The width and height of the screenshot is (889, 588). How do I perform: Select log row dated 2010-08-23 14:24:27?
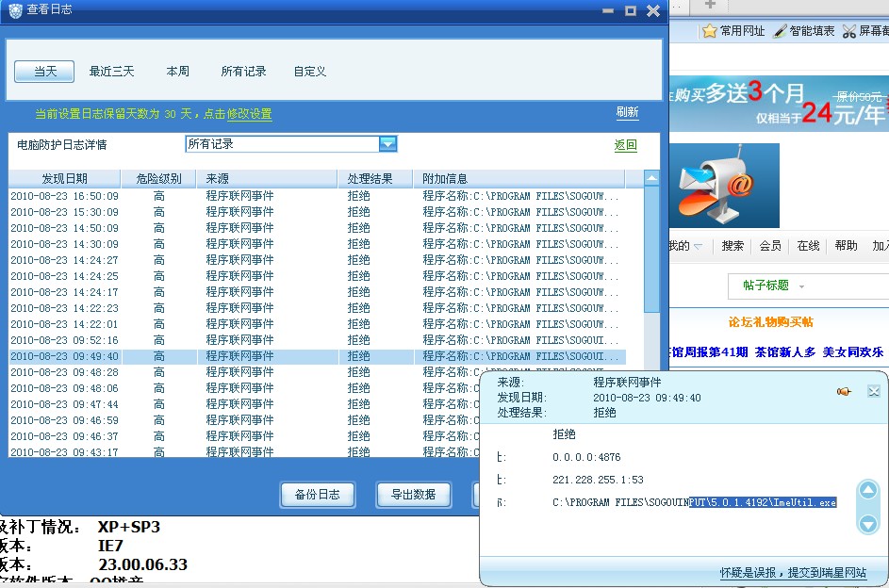pyautogui.click(x=317, y=260)
